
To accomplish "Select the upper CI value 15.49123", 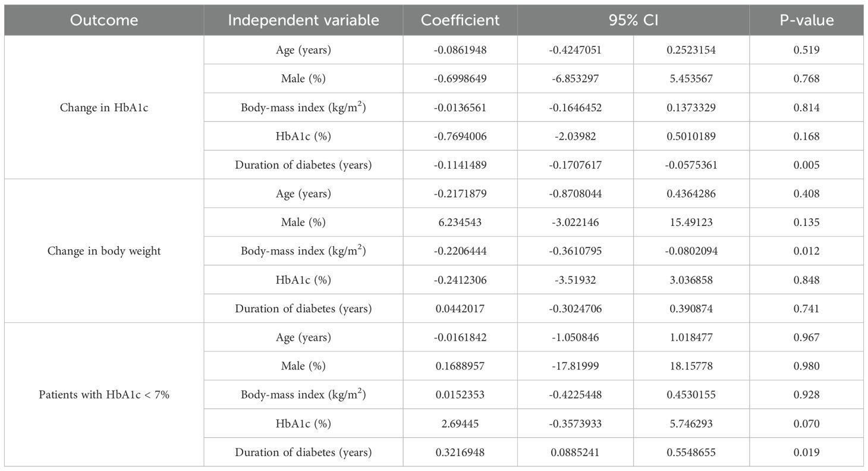I will click(691, 222).
